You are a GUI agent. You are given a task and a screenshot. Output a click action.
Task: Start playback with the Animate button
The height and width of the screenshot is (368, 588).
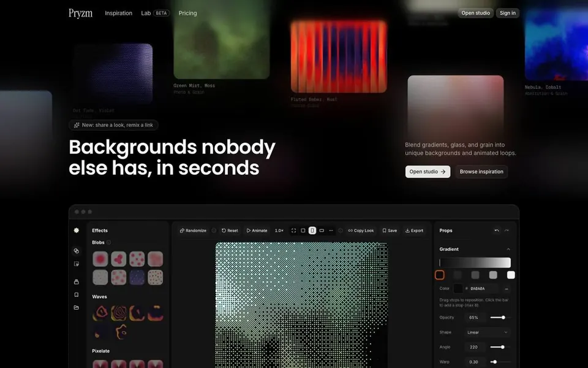pyautogui.click(x=257, y=231)
